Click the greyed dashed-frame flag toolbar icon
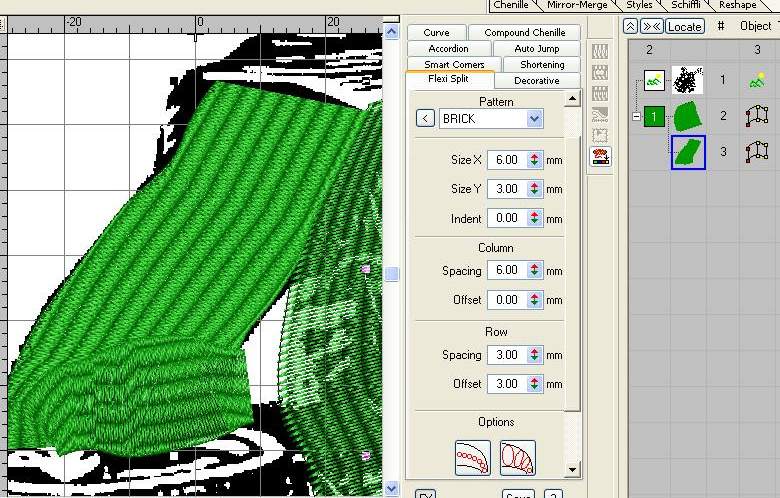The height and width of the screenshot is (498, 780). point(600,136)
